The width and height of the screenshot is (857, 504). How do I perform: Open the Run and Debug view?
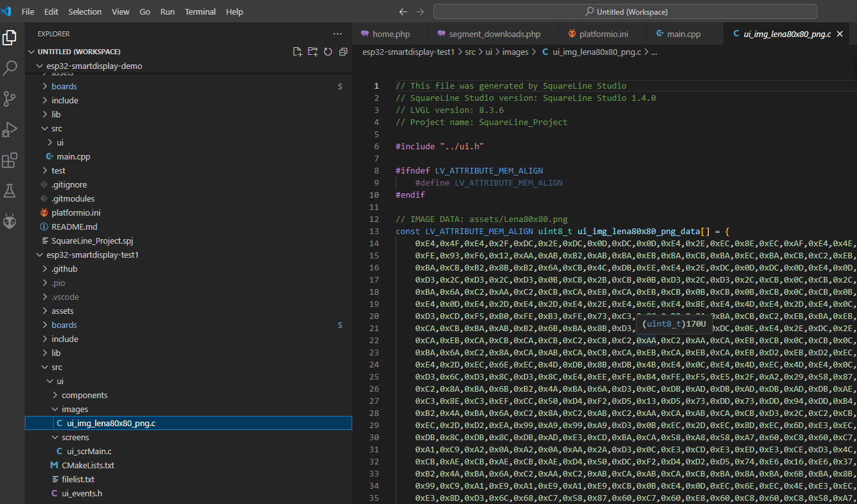(10, 130)
